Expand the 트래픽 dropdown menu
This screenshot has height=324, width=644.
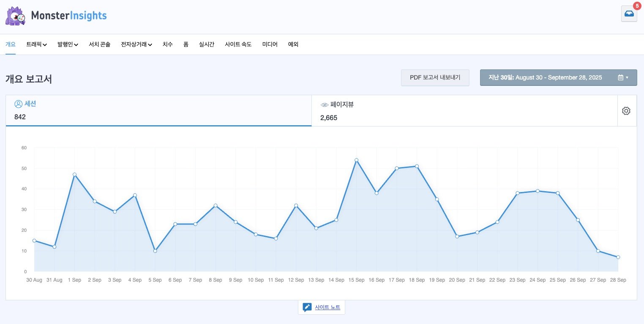click(x=36, y=44)
